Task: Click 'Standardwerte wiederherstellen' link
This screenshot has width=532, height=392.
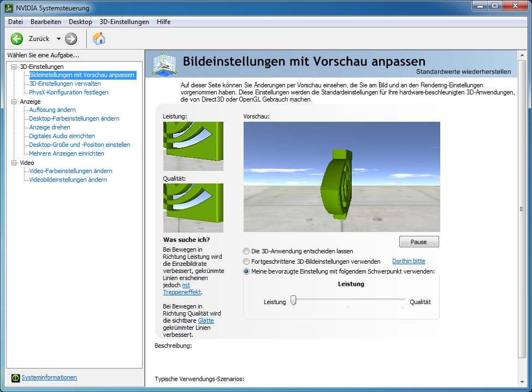Action: tap(464, 72)
